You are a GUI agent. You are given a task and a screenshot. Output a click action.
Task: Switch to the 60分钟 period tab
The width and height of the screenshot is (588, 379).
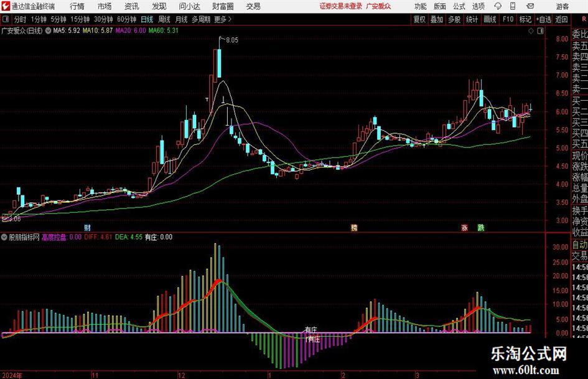pyautogui.click(x=127, y=19)
